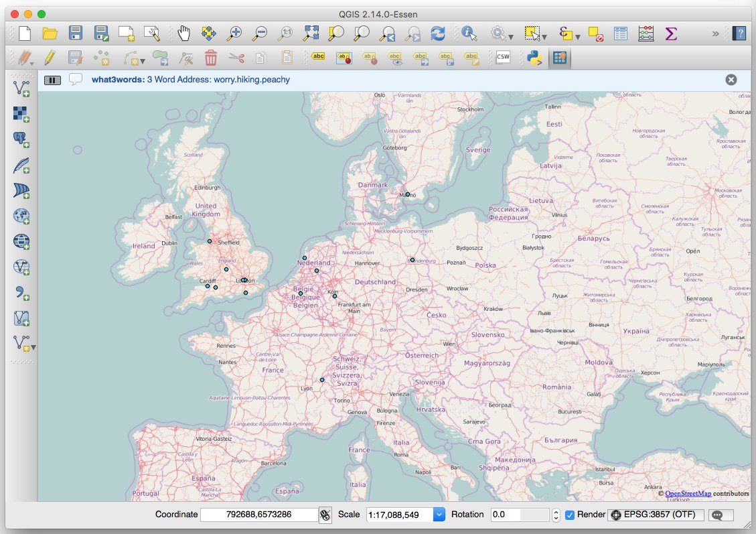
Task: Activate the Zoom In tool
Action: (x=234, y=34)
